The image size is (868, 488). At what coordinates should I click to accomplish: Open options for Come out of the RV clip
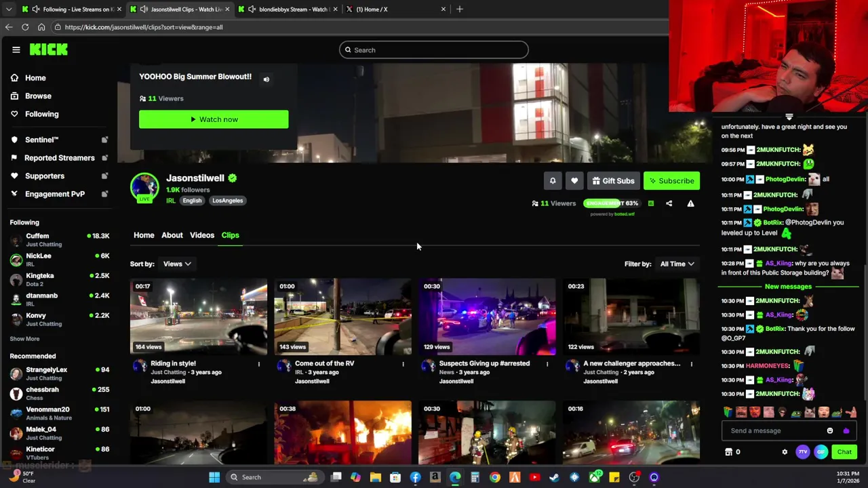click(403, 364)
